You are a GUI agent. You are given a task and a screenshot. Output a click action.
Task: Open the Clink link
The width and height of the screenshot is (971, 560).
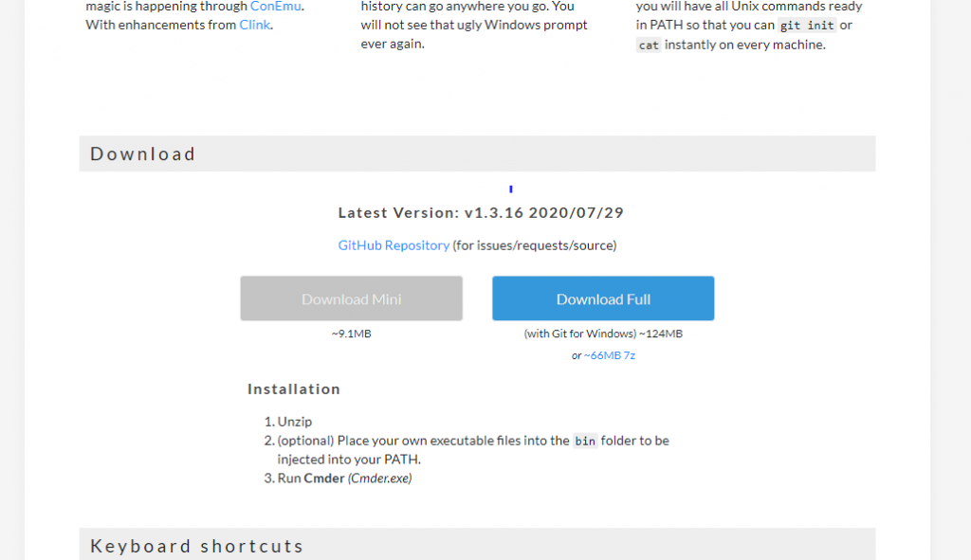point(254,25)
